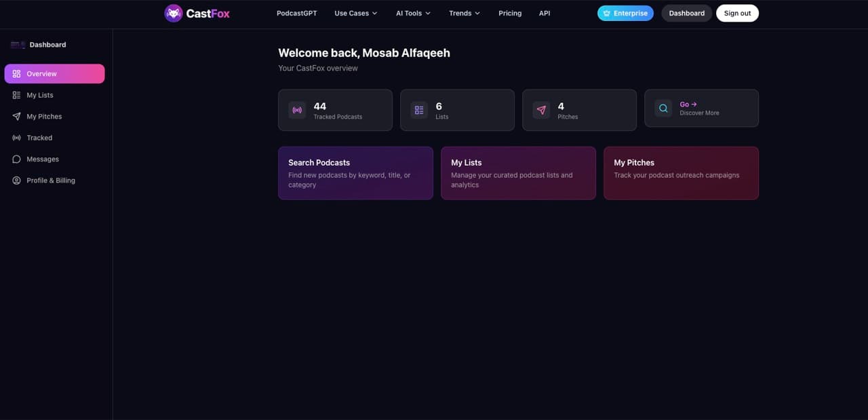Click the My Pitches paper plane sidebar icon

[x=17, y=117]
